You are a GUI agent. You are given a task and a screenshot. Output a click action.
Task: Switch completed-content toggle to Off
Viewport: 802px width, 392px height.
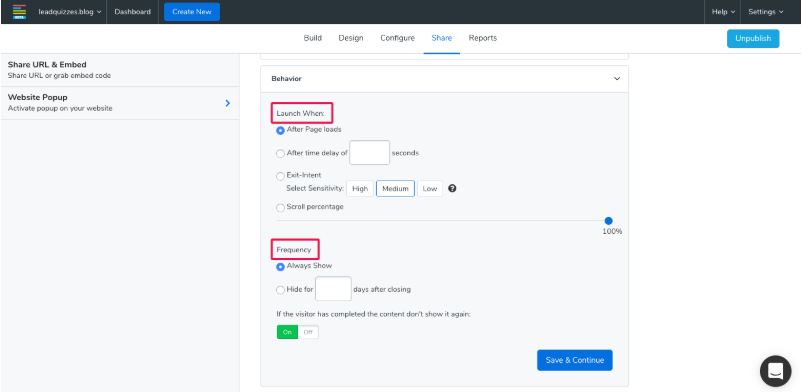pyautogui.click(x=308, y=332)
